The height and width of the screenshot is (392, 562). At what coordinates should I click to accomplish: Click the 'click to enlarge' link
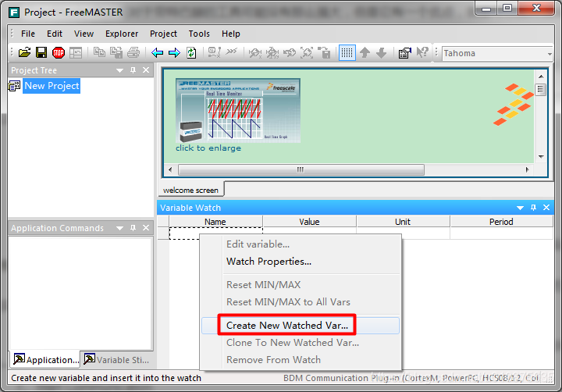[x=208, y=148]
